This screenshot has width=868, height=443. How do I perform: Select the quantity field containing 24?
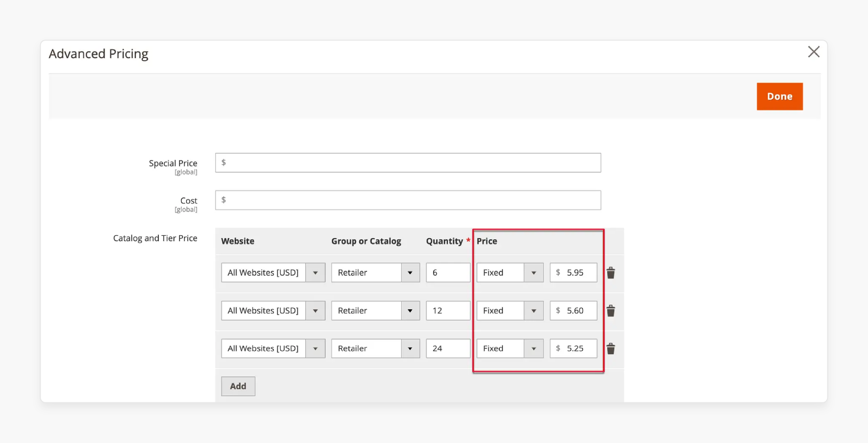[x=448, y=348]
